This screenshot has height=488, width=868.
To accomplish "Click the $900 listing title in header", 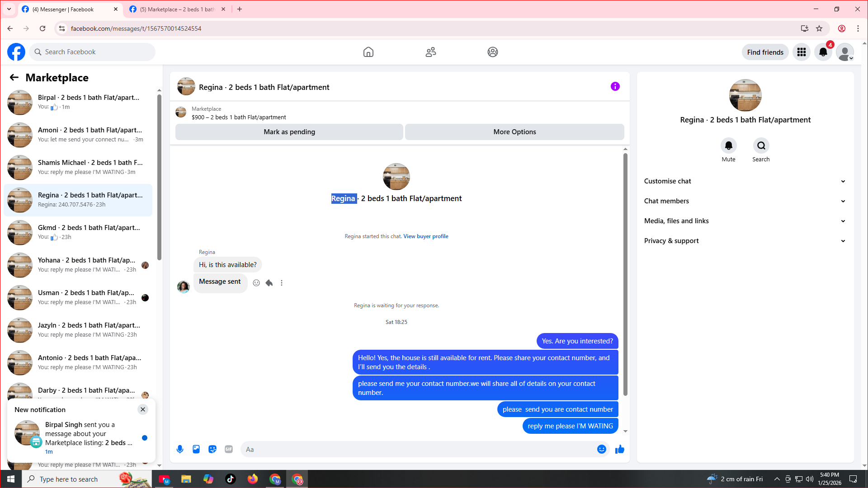I will (239, 117).
